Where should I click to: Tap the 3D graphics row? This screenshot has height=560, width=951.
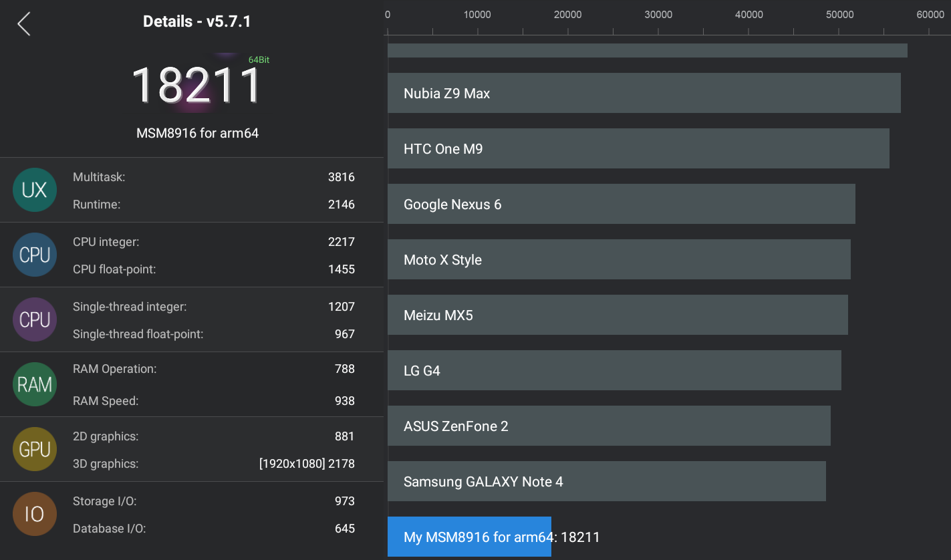(x=214, y=464)
